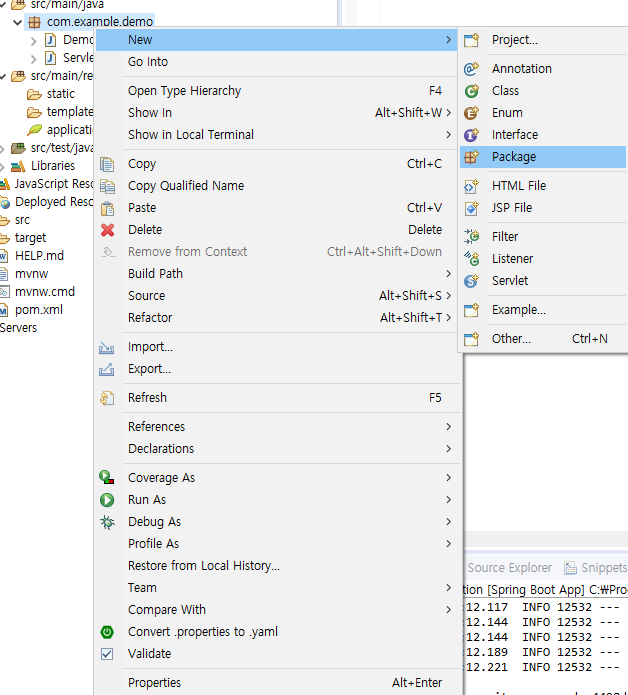The image size is (628, 695).
Task: Select the static folder in explorer
Action: (x=61, y=94)
